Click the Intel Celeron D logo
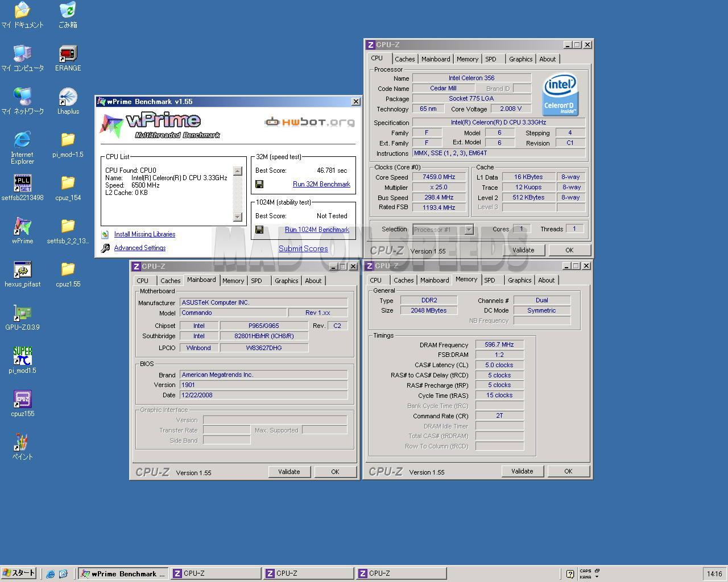Screen dimensions: 728x582 [560, 94]
